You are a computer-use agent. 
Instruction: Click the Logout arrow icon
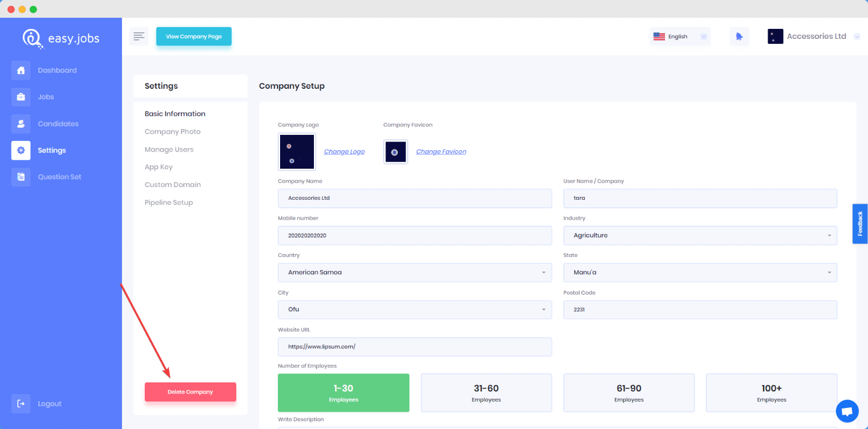coord(21,403)
